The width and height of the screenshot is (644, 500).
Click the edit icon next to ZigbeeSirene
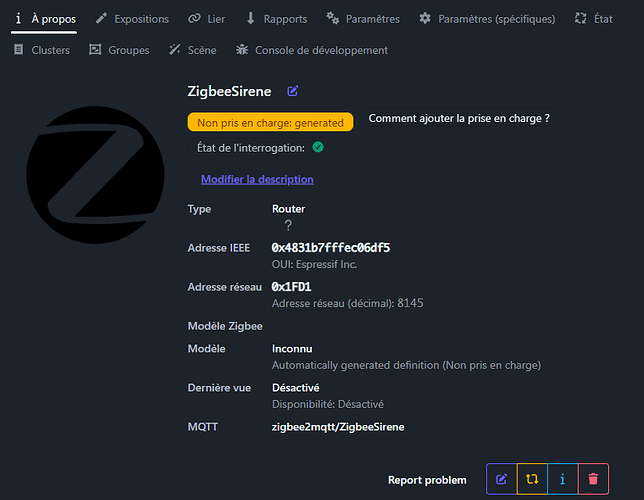293,91
